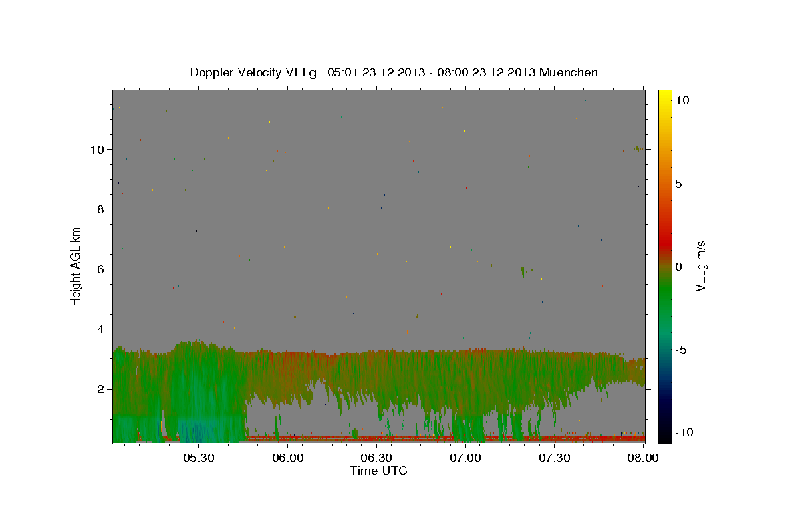The height and width of the screenshot is (532, 798).
Task: Click the 'Muenchen' location text in title
Action: tap(569, 72)
